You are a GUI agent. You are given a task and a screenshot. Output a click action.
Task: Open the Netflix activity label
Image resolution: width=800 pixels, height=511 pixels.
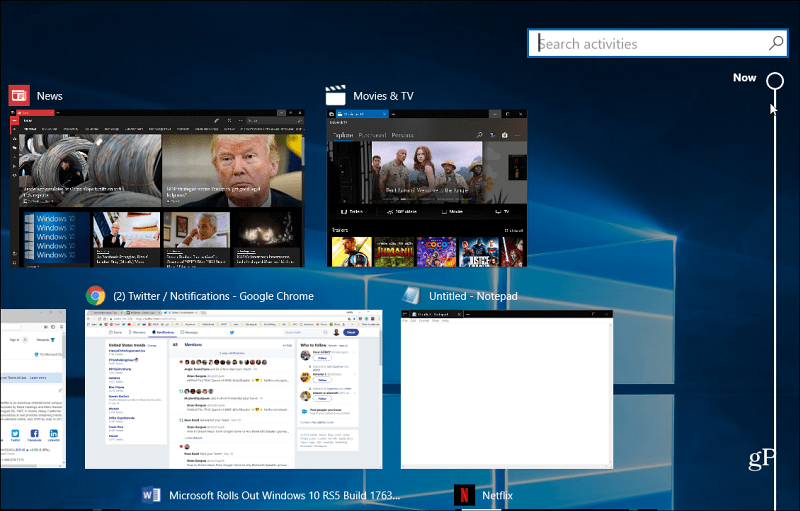(497, 495)
